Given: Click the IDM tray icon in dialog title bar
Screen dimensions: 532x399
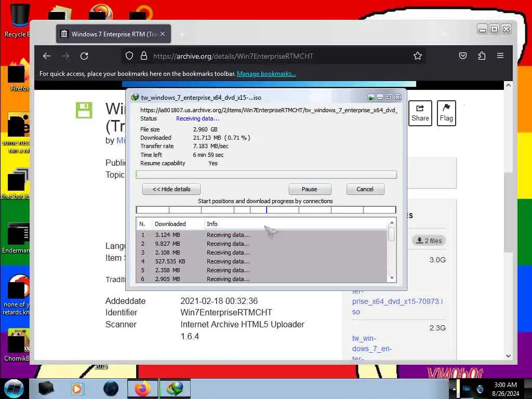Looking at the screenshot, I should click(x=371, y=98).
